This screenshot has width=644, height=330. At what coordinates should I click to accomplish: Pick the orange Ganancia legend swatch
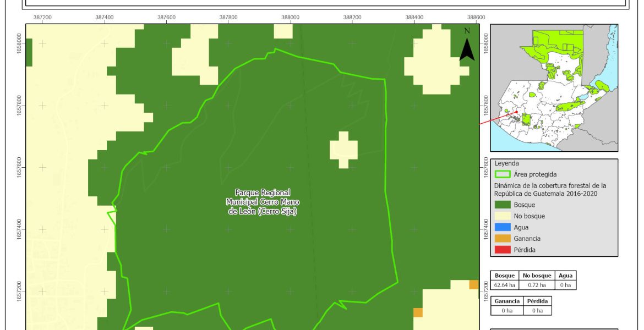503,239
